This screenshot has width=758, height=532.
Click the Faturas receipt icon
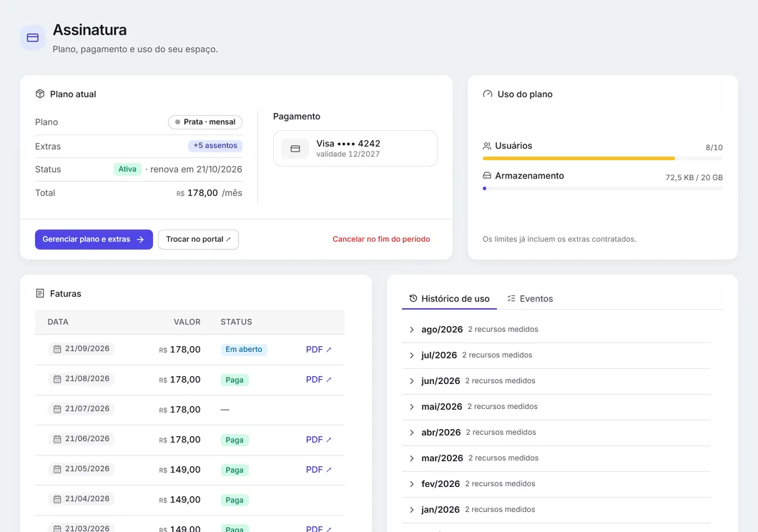[x=40, y=293]
